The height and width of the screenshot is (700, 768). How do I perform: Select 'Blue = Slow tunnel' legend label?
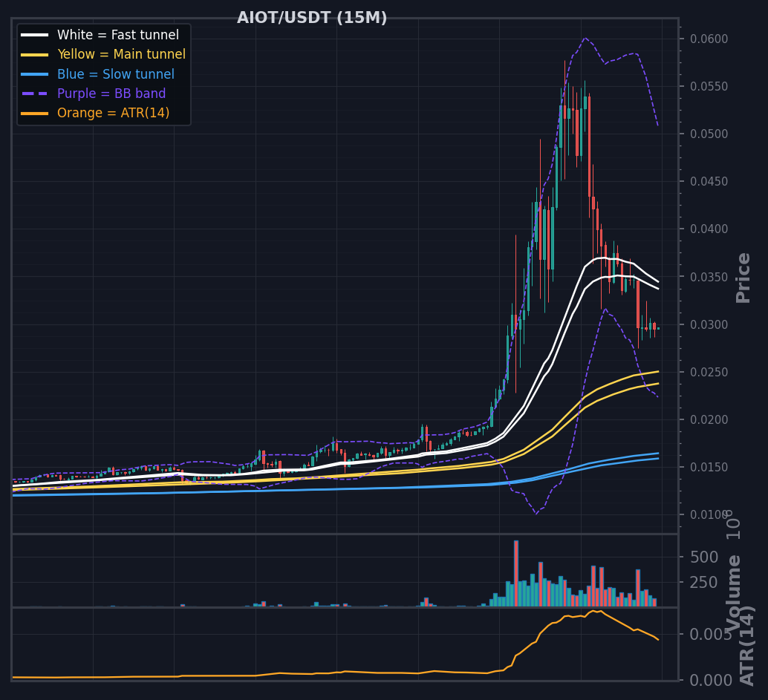click(116, 74)
